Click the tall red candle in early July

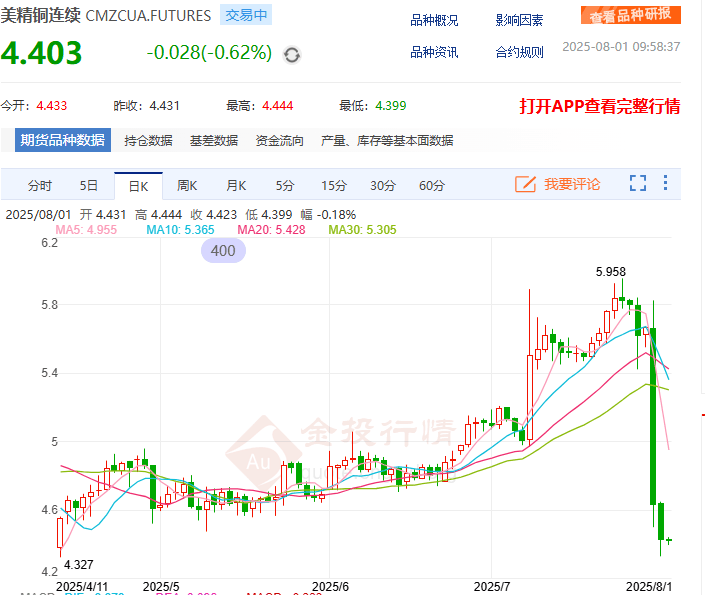[x=530, y=396]
